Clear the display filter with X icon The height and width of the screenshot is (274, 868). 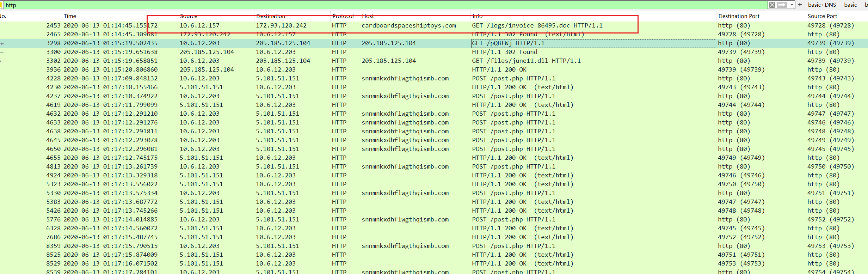pyautogui.click(x=772, y=5)
